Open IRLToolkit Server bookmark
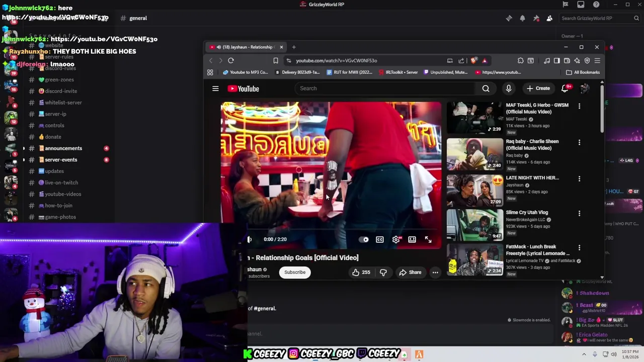This screenshot has height=362, width=644. pyautogui.click(x=398, y=72)
